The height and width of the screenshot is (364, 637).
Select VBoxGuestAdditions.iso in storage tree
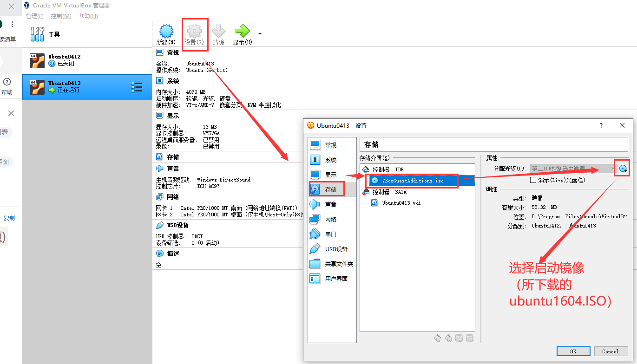(x=413, y=181)
